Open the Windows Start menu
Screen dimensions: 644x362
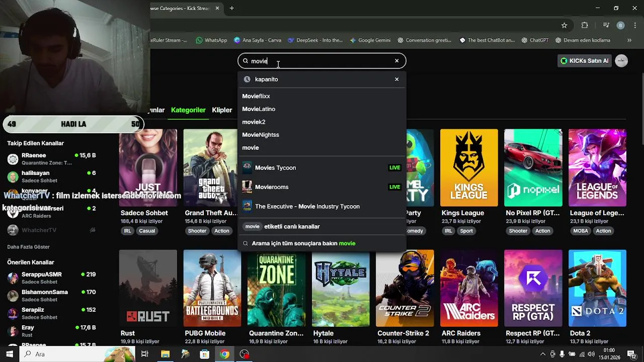pyautogui.click(x=10, y=354)
